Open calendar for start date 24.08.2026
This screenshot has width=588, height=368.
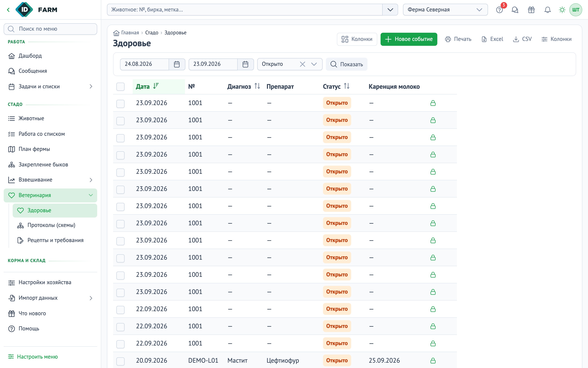[177, 64]
